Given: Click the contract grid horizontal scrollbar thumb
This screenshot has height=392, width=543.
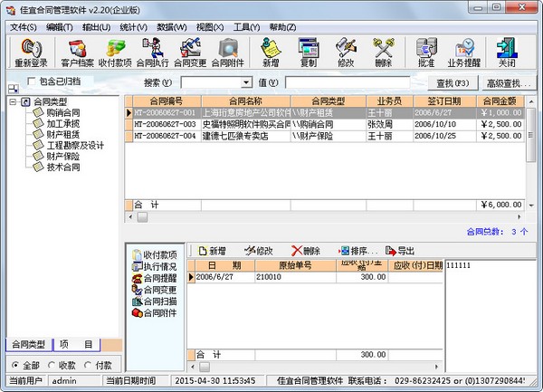Looking at the screenshot, I should click(x=142, y=217).
